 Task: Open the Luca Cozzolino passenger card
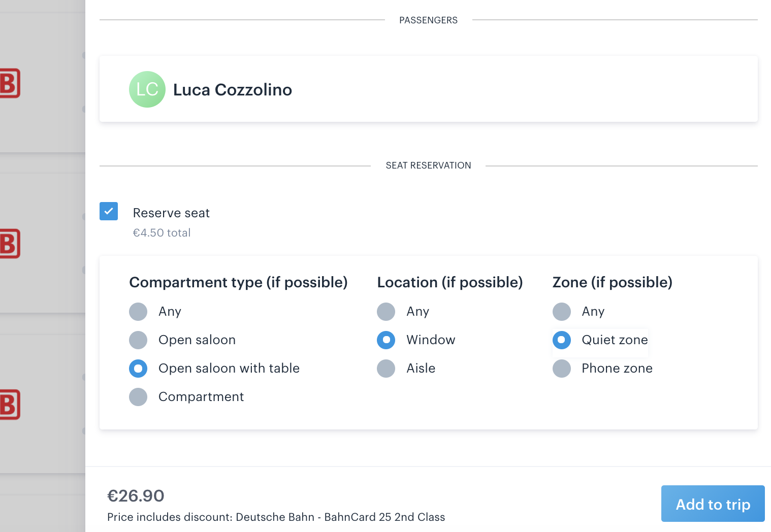pyautogui.click(x=429, y=89)
